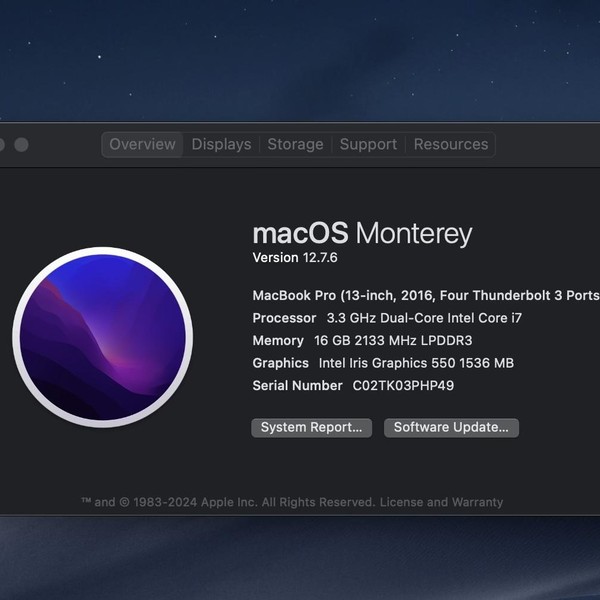Select serial number C02TK03PHP49
This screenshot has width=600, height=600.
click(403, 385)
